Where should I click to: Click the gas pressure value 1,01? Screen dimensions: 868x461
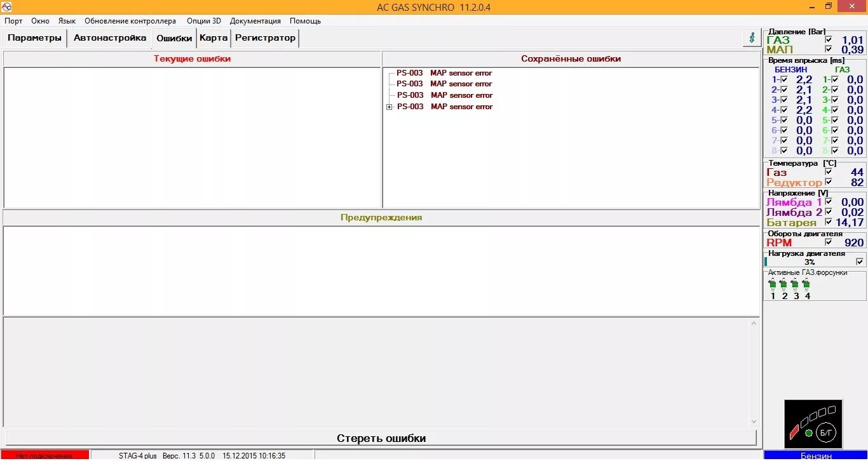(x=853, y=40)
